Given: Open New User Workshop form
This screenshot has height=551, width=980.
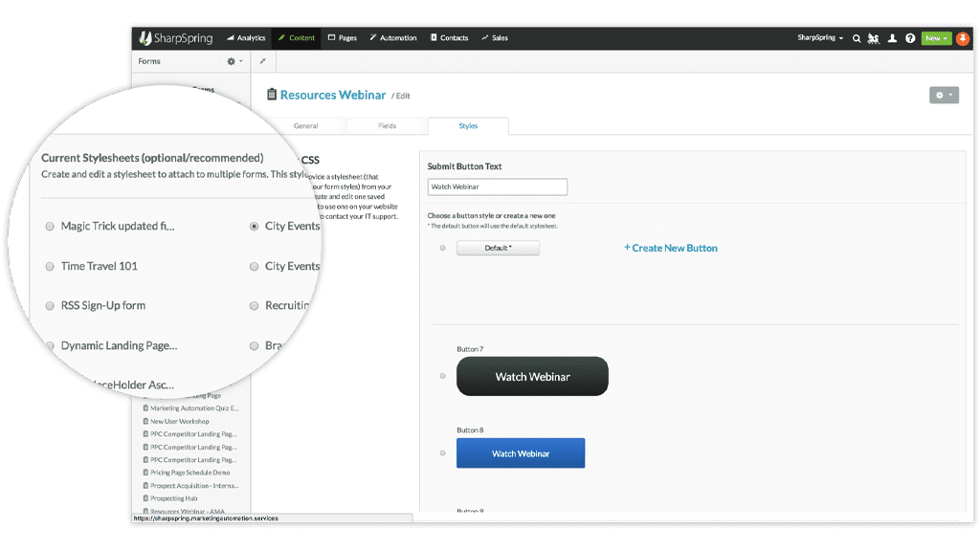Looking at the screenshot, I should tap(176, 422).
